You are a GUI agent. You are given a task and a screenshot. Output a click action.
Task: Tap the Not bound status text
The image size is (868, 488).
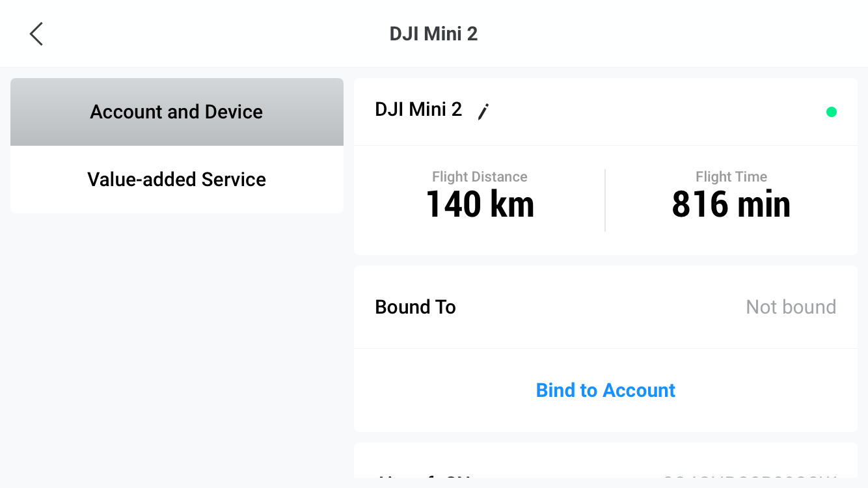(x=791, y=307)
